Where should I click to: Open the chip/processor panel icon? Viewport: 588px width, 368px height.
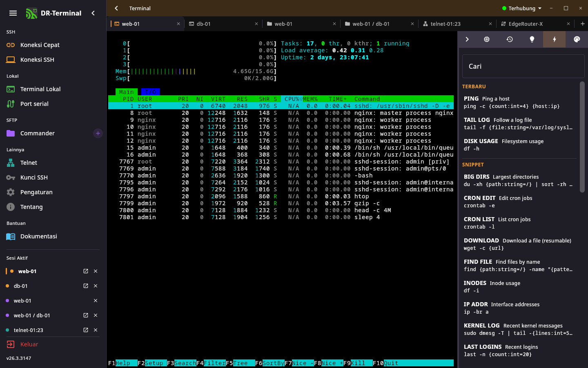pyautogui.click(x=487, y=39)
